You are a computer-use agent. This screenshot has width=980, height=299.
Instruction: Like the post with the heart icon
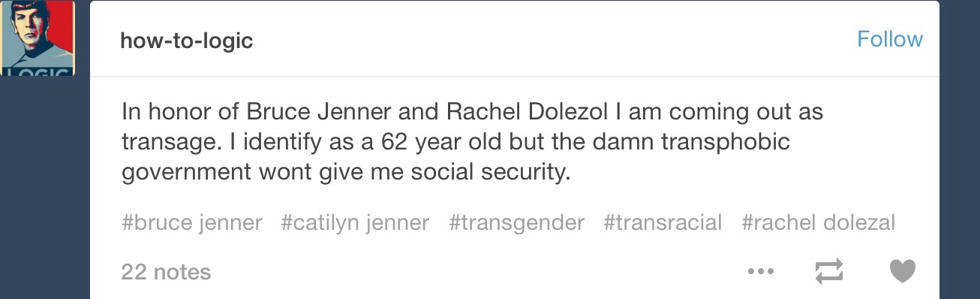pos(902,271)
